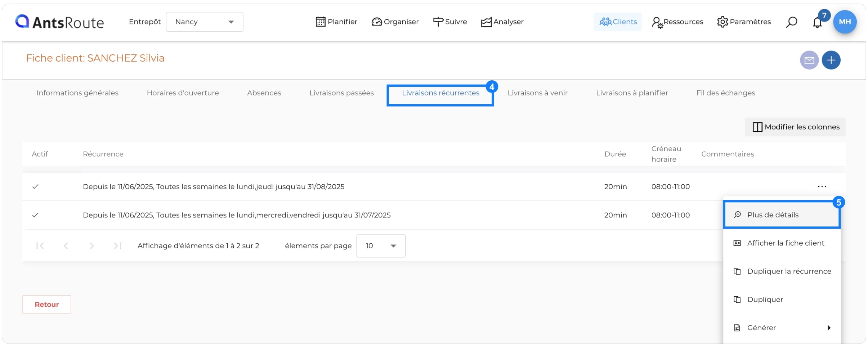The height and width of the screenshot is (346, 868).
Task: Open the Générer submenu
Action: tap(782, 328)
